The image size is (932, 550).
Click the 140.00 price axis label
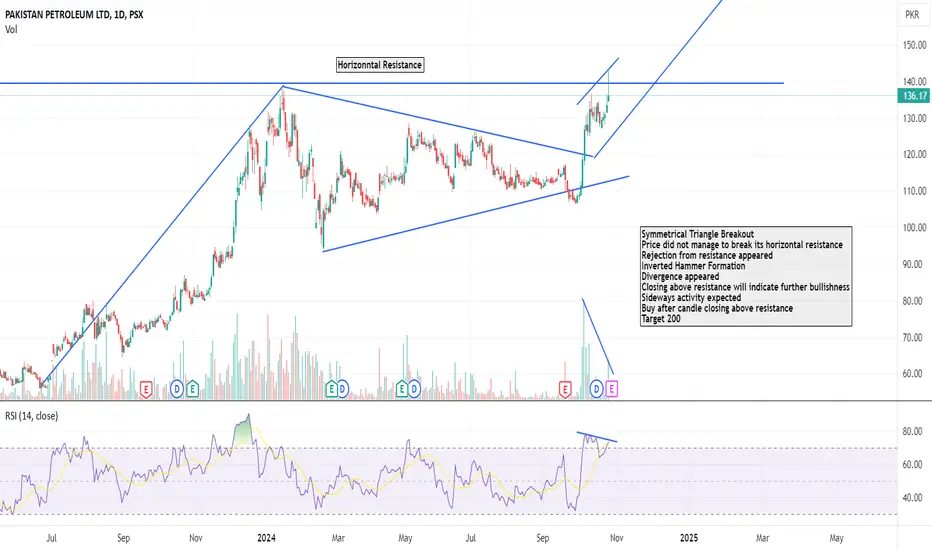tap(915, 81)
